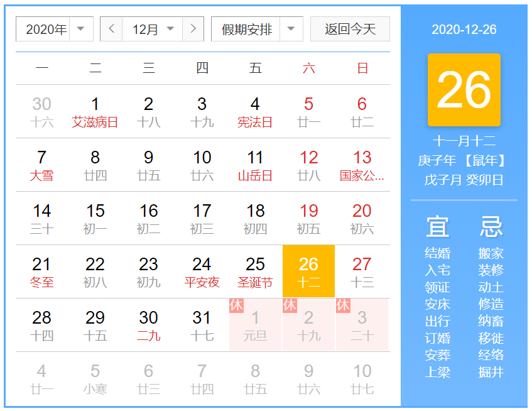
Task: Select December 27 十三
Action: point(362,272)
